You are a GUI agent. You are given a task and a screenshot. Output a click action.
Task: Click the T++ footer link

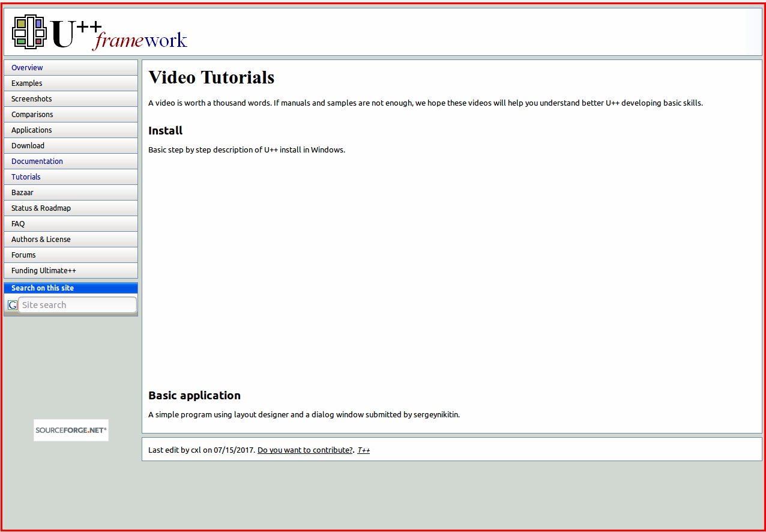coord(364,450)
